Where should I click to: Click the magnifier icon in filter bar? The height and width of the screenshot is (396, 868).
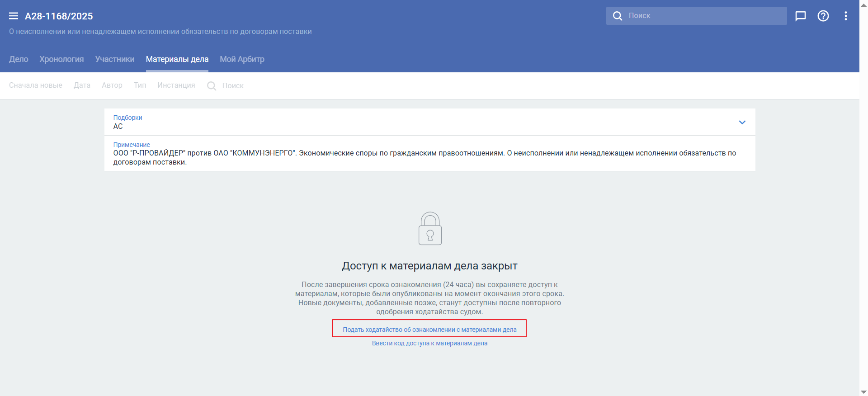(211, 86)
